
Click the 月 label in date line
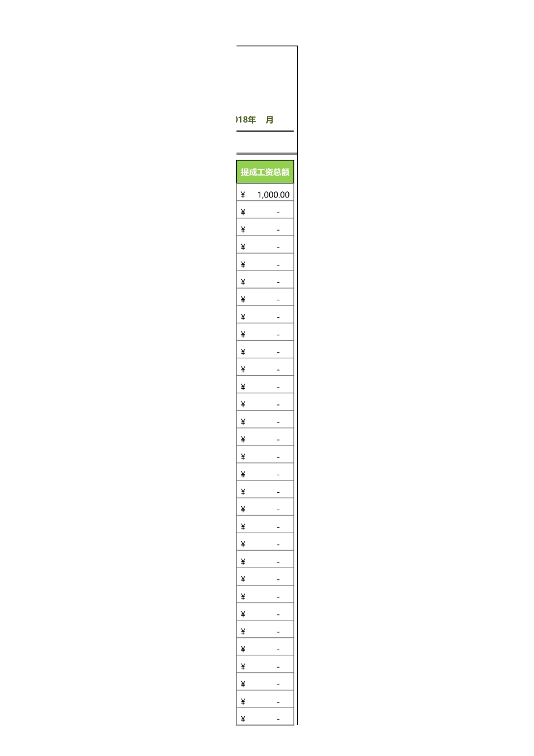pyautogui.click(x=270, y=120)
